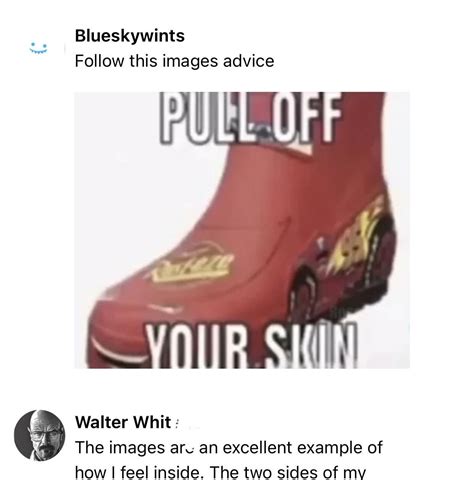The image size is (474, 480).
Task: Click the "PULL OFF" meme caption
Action: [x=251, y=117]
